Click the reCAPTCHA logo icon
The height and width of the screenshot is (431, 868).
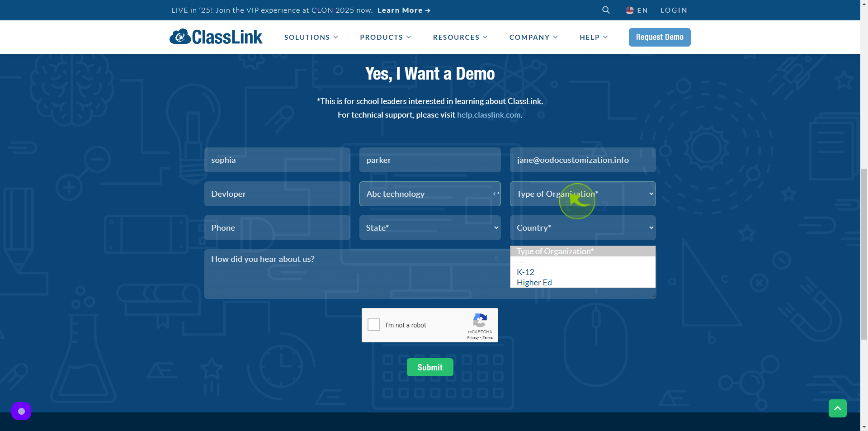click(480, 320)
